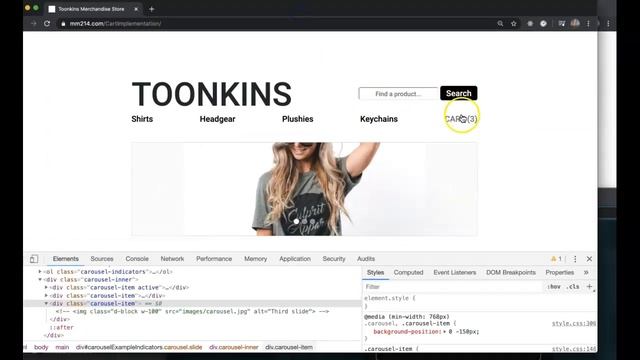Close the Toonkins Merchandise Store tab
The image size is (640, 360).
pyautogui.click(x=136, y=9)
